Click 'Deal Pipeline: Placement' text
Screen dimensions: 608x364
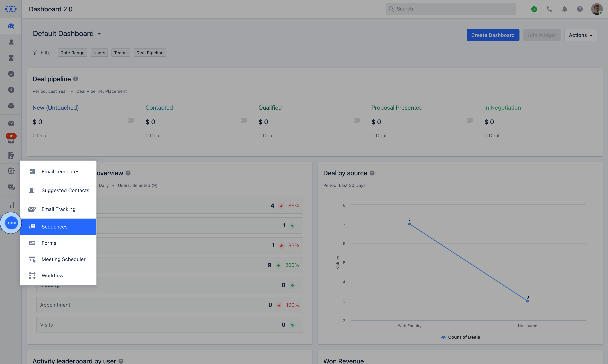click(101, 91)
